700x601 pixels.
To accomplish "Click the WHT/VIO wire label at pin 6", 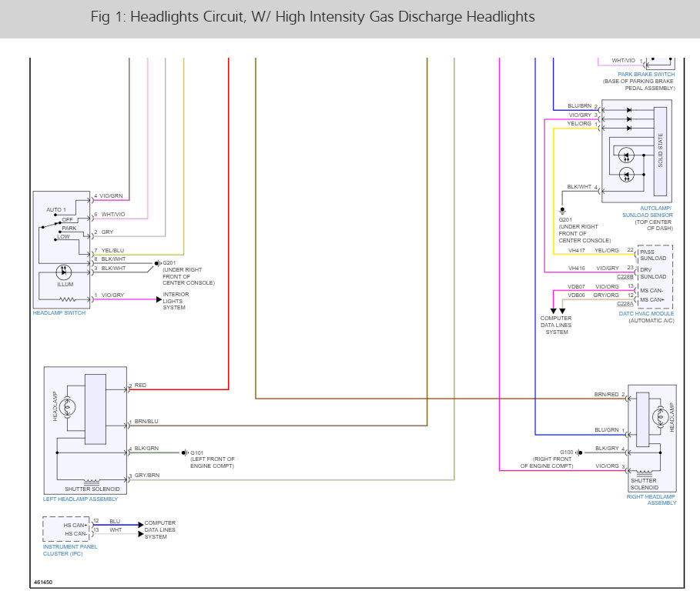I will point(113,215).
